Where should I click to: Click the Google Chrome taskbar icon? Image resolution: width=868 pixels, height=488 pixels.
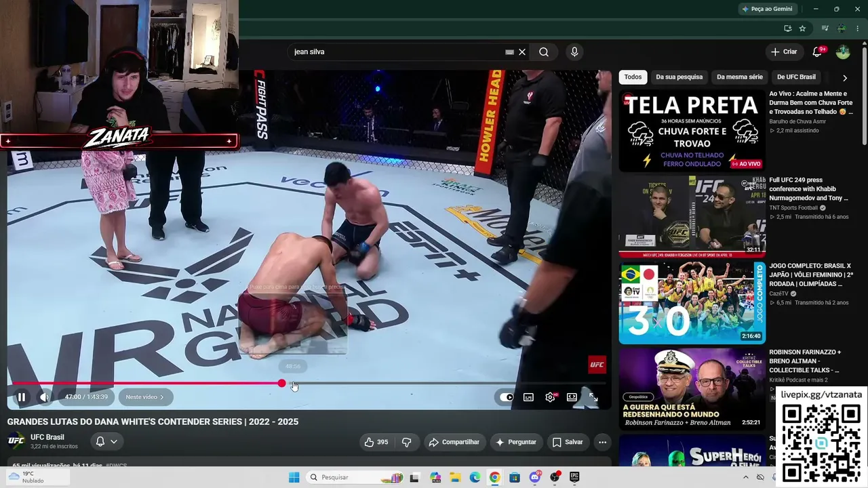point(495,477)
